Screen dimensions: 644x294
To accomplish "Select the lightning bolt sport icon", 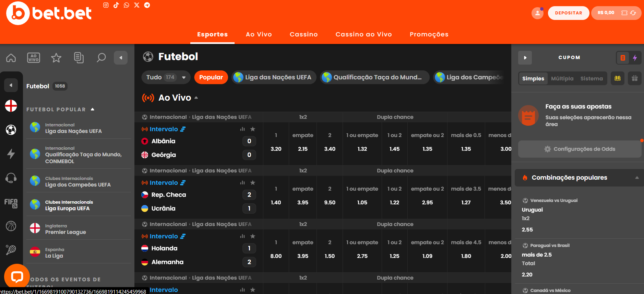I will point(11,154).
